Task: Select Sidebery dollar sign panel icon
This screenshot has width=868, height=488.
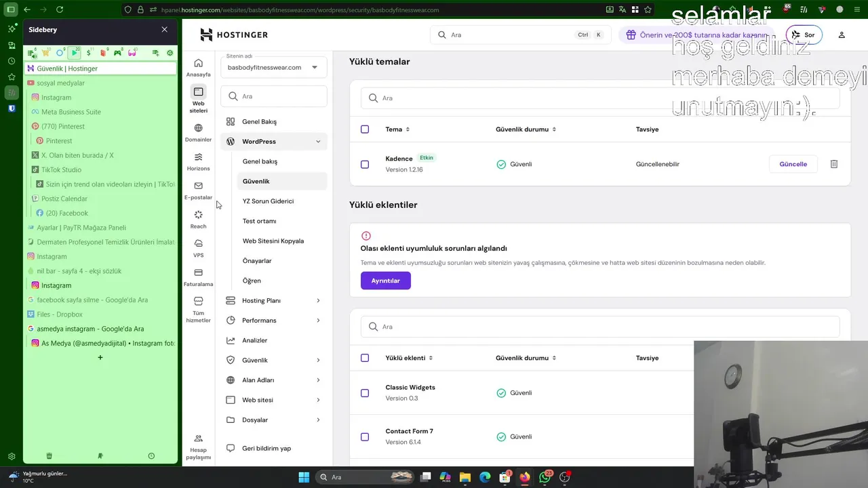Action: (89, 53)
